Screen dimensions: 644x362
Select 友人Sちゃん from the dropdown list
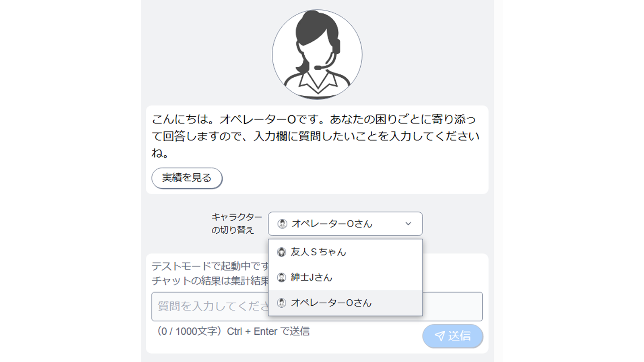click(345, 252)
